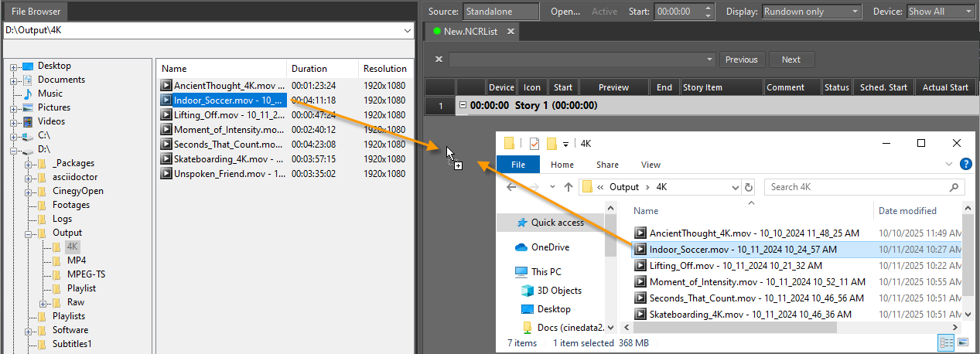The image size is (980, 354).
Task: Open Explorer Help question mark icon
Action: 965,164
